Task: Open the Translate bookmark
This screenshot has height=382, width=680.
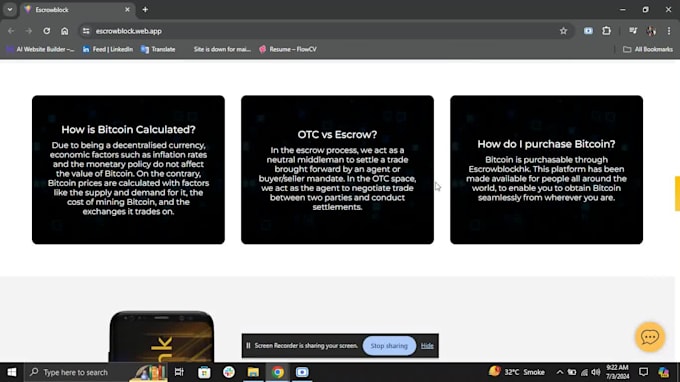Action: [158, 49]
